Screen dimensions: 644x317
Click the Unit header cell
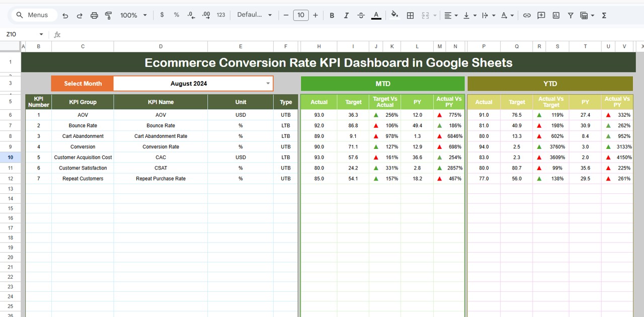240,102
